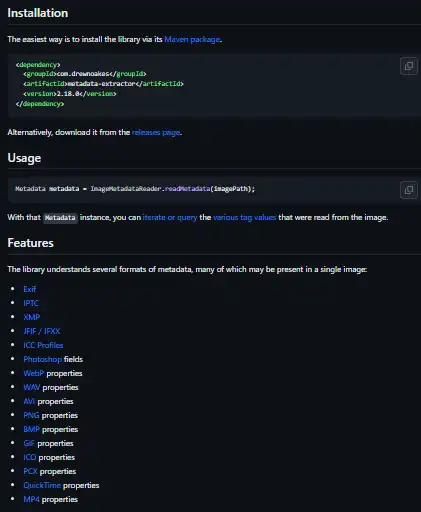Click the version 2.18.0 line
The height and width of the screenshot is (512, 421).
70,94
